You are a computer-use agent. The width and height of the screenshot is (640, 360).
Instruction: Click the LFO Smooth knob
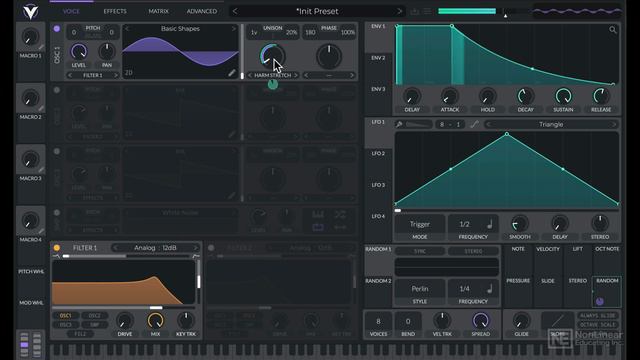tap(520, 224)
